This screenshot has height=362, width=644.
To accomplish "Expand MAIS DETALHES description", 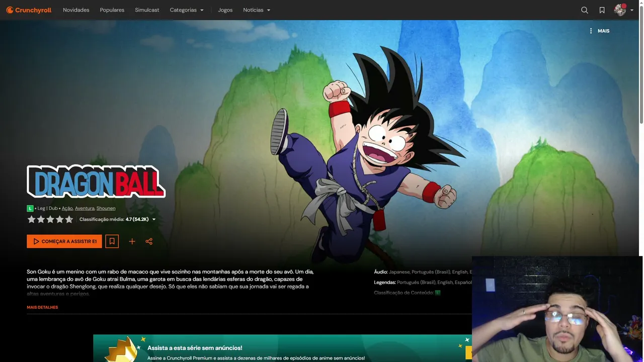I will (x=42, y=307).
